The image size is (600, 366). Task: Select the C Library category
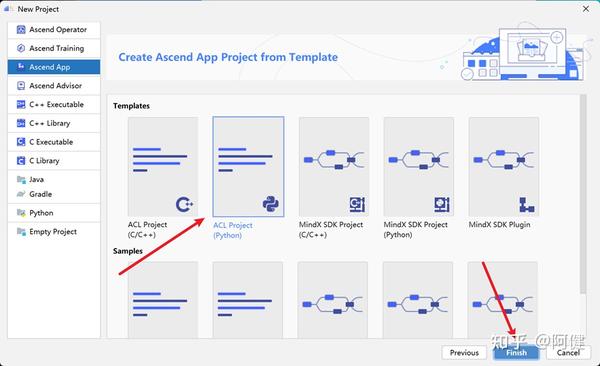point(54,161)
